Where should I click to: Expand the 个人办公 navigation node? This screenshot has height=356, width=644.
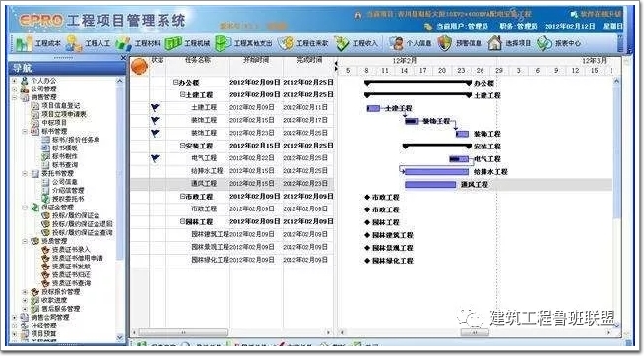pyautogui.click(x=15, y=81)
